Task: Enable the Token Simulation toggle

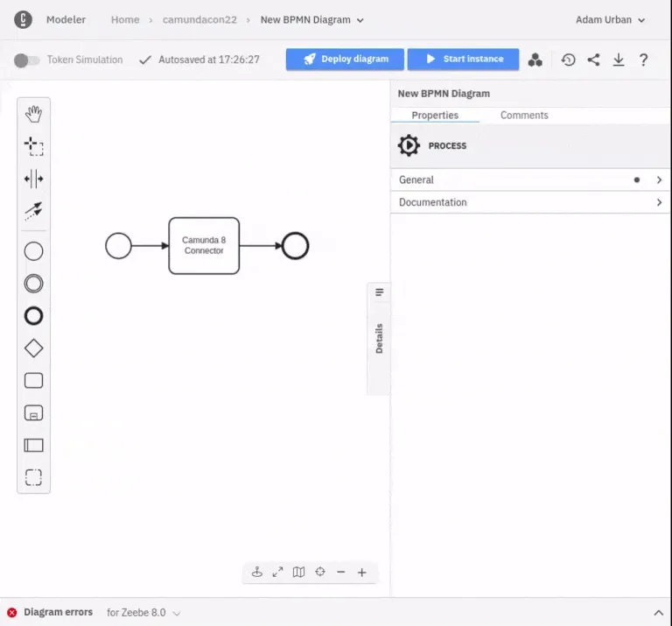Action: point(27,60)
